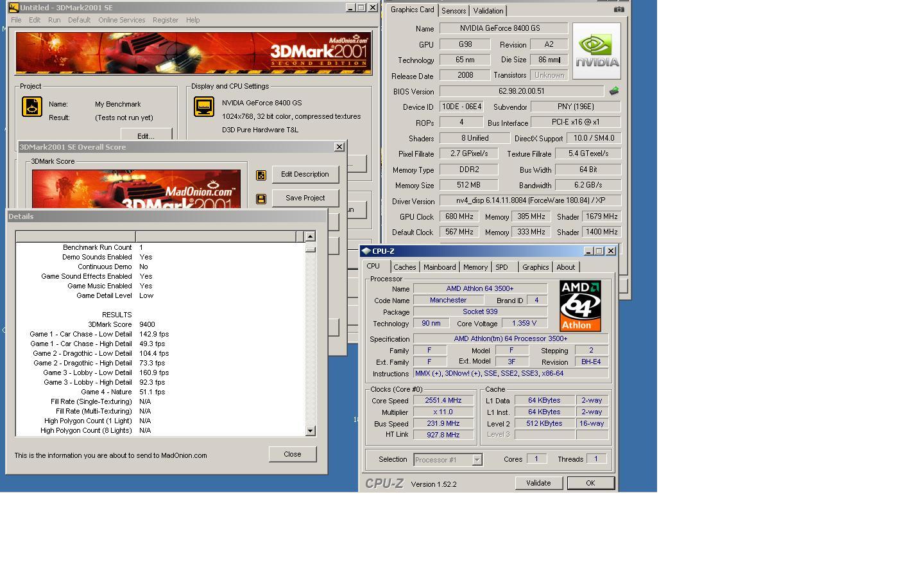Close the 3DMark2001 SE Overall Score dialog
Viewport: 924px width, 578px height.
tap(339, 147)
